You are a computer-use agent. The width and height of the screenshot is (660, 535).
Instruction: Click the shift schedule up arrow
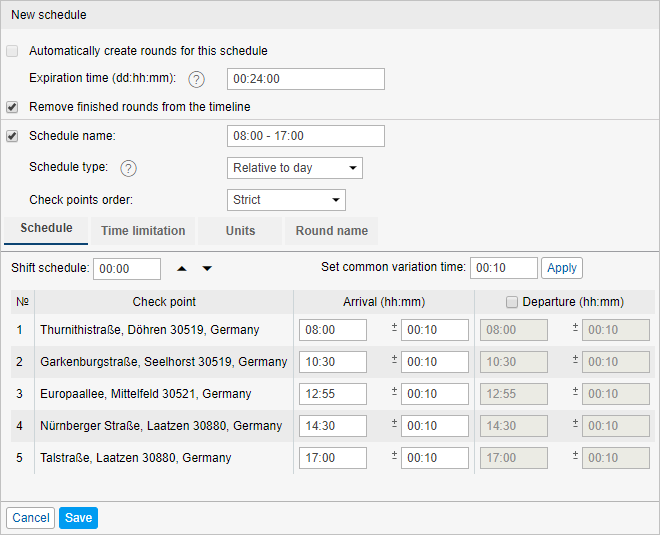point(182,268)
